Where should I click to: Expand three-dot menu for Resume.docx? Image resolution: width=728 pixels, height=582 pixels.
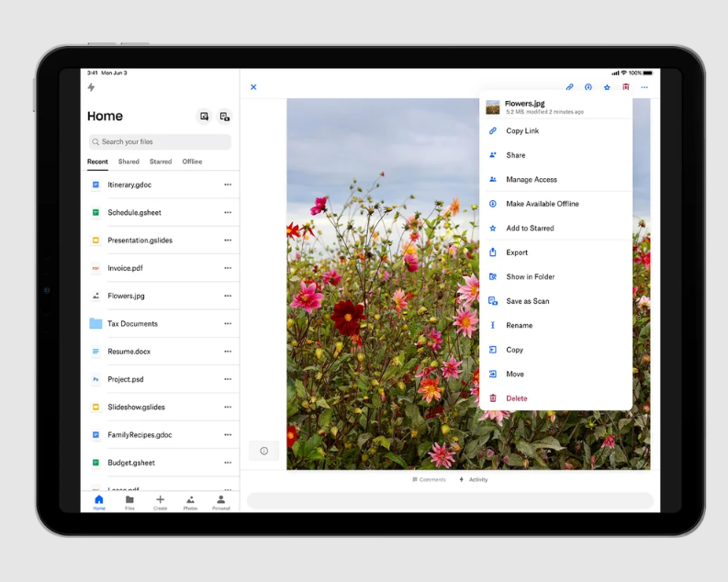pos(228,352)
